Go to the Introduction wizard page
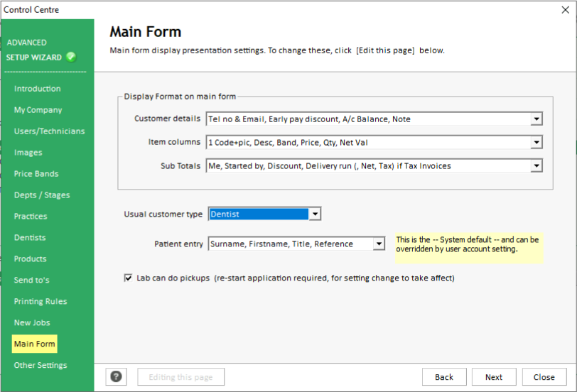The width and height of the screenshot is (577, 392). 37,89
